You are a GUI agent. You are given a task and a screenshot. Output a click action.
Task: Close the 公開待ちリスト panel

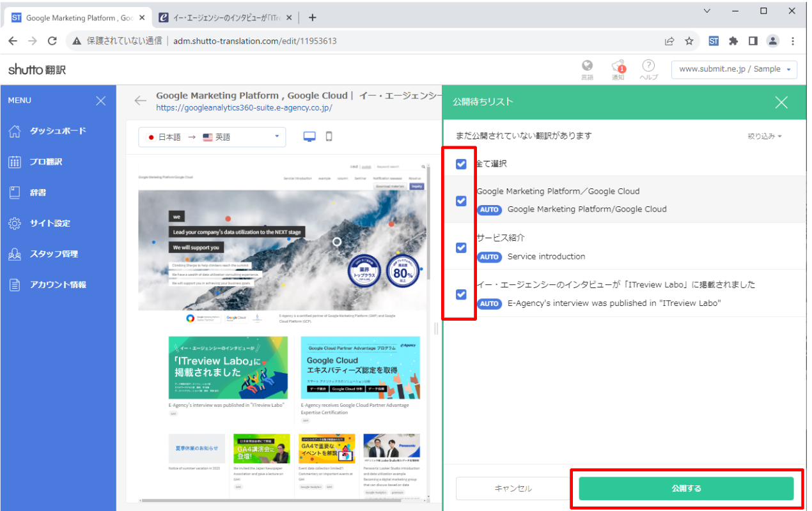[x=781, y=102]
